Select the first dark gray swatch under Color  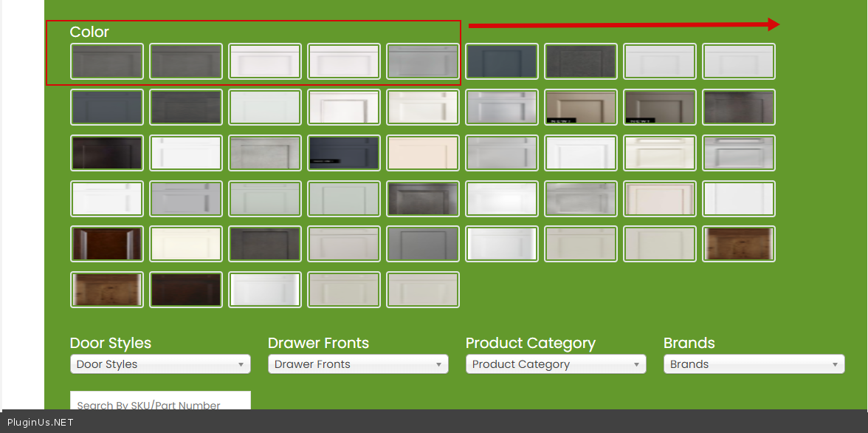point(107,61)
